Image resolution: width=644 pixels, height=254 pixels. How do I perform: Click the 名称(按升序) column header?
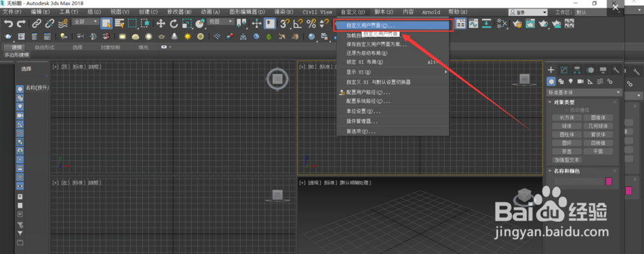tap(37, 88)
